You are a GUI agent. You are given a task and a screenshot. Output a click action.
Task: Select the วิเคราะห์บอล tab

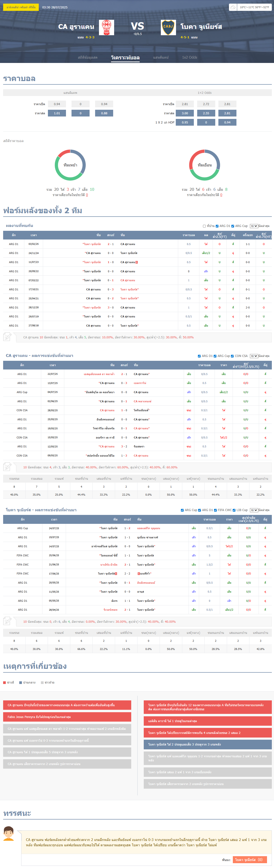click(125, 58)
